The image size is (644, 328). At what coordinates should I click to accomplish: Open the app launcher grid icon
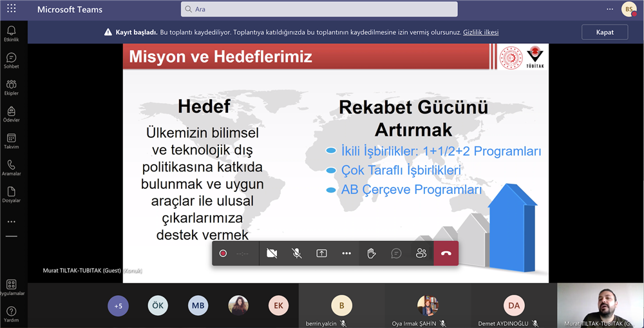[12, 8]
